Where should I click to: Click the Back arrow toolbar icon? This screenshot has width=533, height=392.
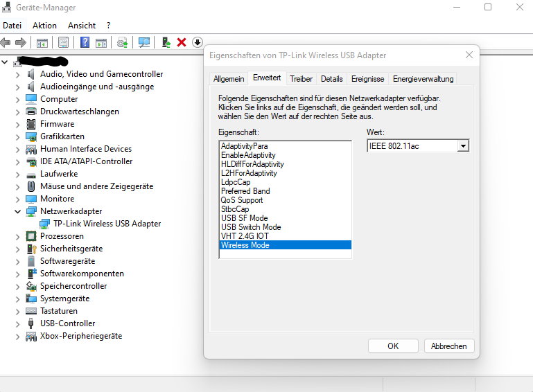click(6, 42)
